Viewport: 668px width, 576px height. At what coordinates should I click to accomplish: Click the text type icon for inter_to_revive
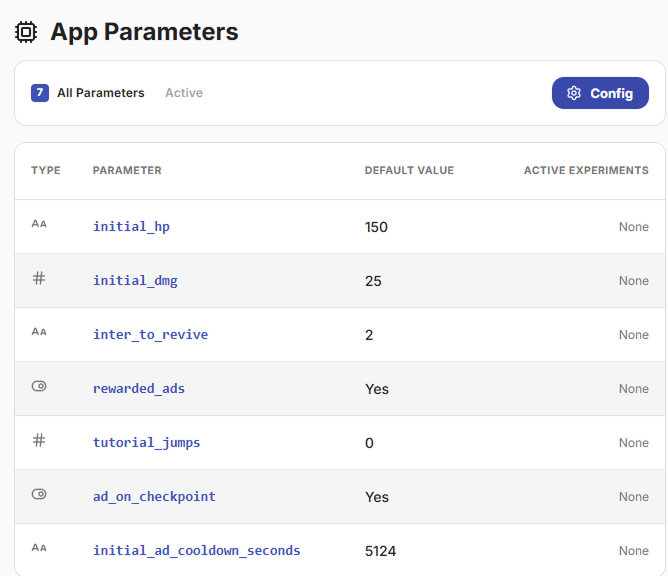(39, 333)
